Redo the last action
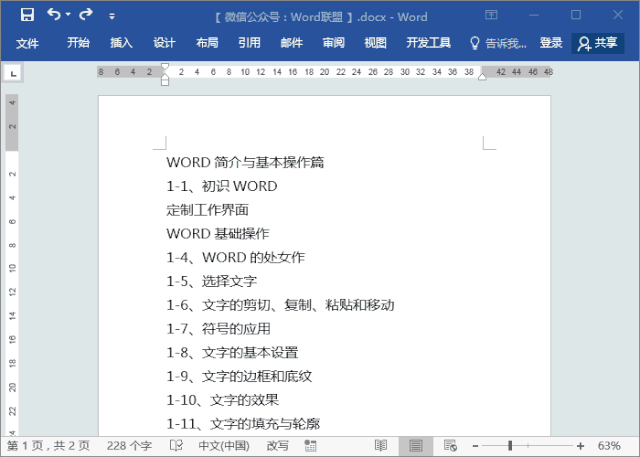 (86, 15)
